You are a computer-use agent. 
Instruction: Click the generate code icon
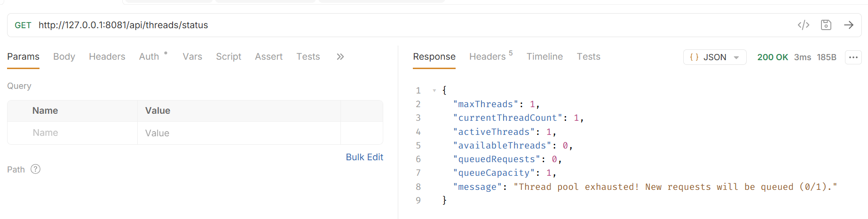tap(803, 25)
